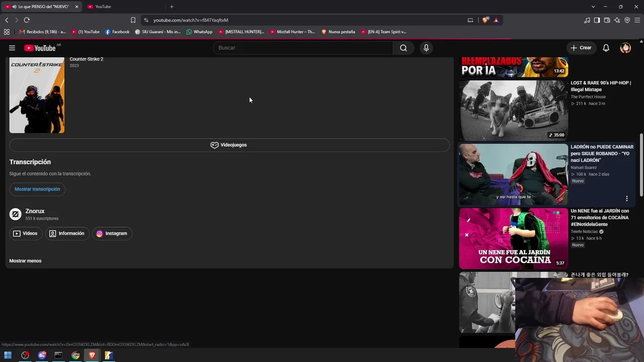Open the Brave media control music icon

(x=587, y=20)
